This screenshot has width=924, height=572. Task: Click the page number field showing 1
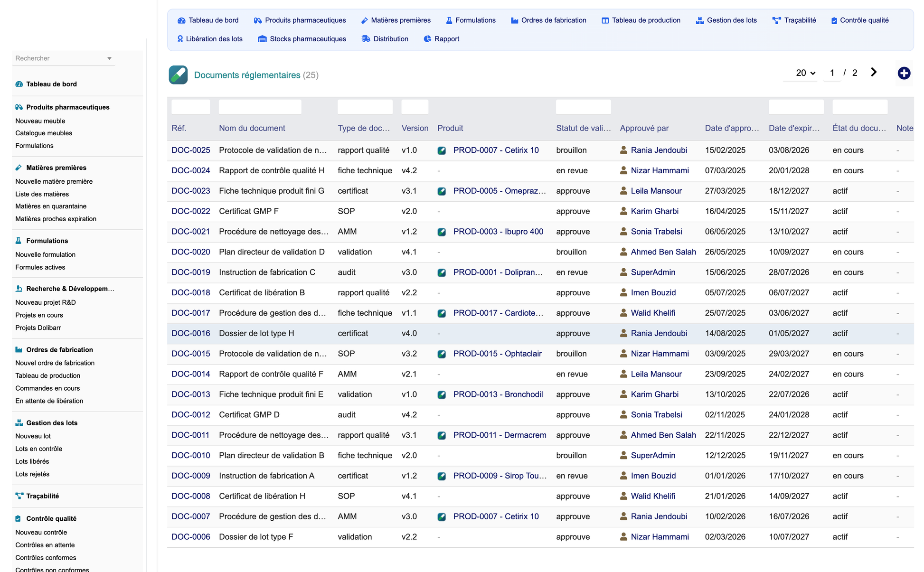(832, 73)
